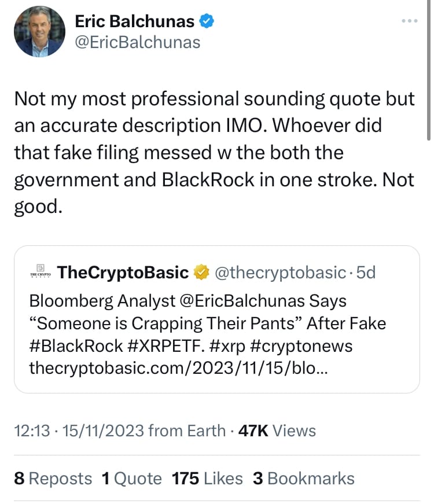The width and height of the screenshot is (434, 504).
Task: Open the thecryptobasic.com article link
Action: [x=179, y=369]
